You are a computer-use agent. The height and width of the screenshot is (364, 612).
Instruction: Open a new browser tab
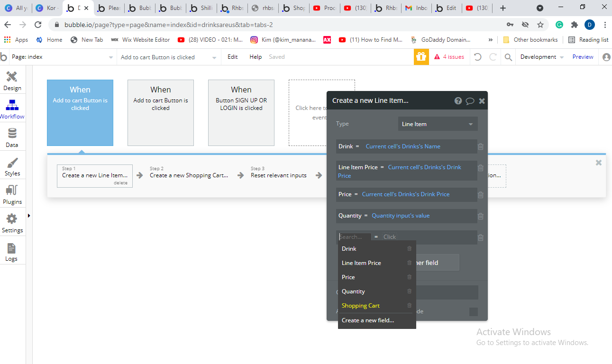503,8
